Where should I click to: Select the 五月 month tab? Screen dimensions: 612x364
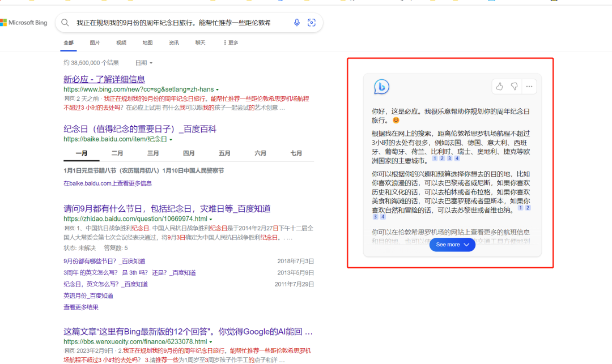pyautogui.click(x=224, y=153)
